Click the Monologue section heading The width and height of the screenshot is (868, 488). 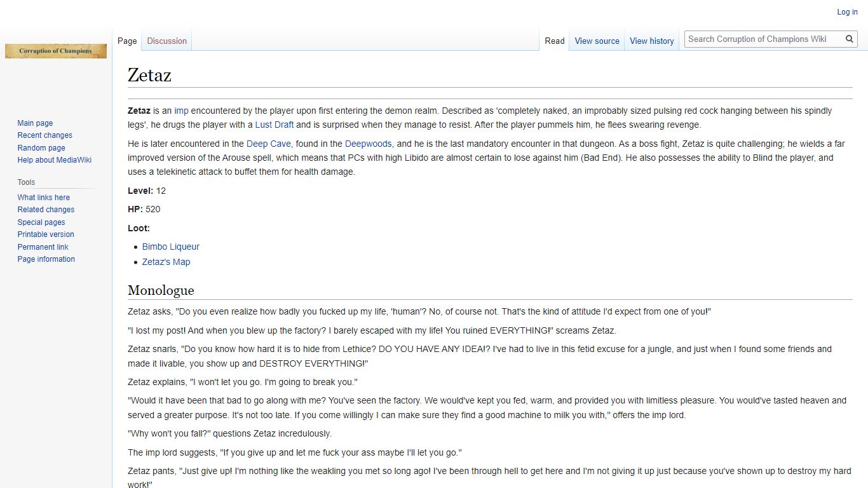click(161, 290)
